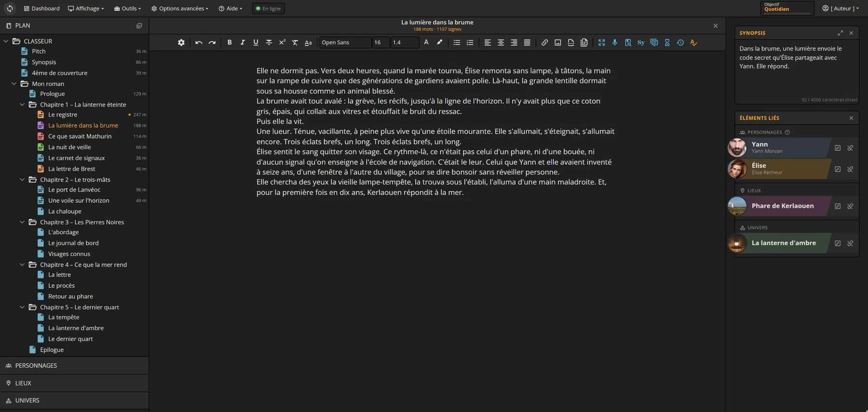Change letter case with Aa icon

tap(308, 42)
